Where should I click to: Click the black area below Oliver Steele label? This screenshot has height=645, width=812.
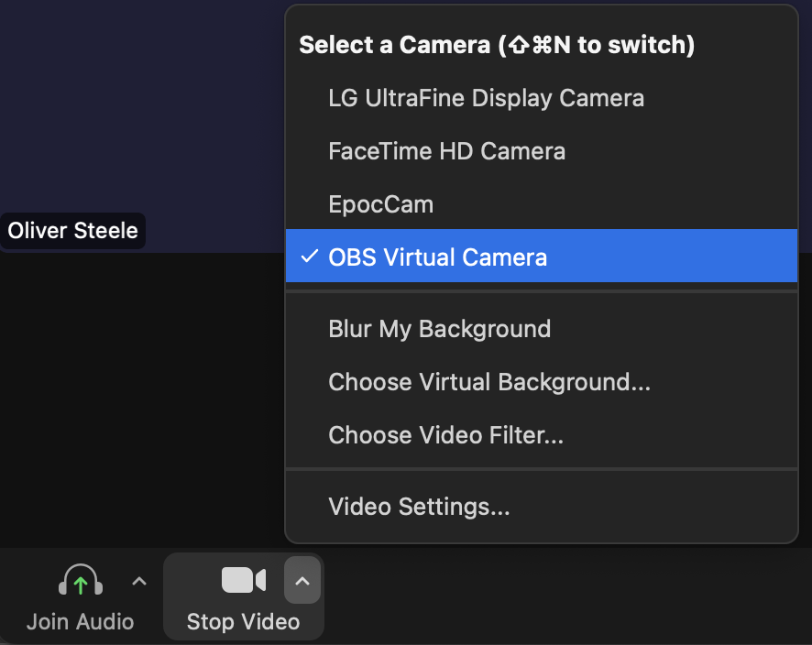coord(137,394)
